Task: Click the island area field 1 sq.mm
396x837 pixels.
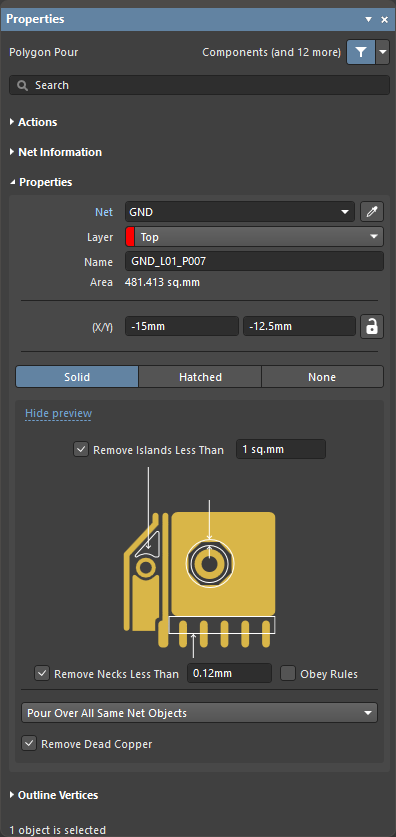Action: [281, 449]
